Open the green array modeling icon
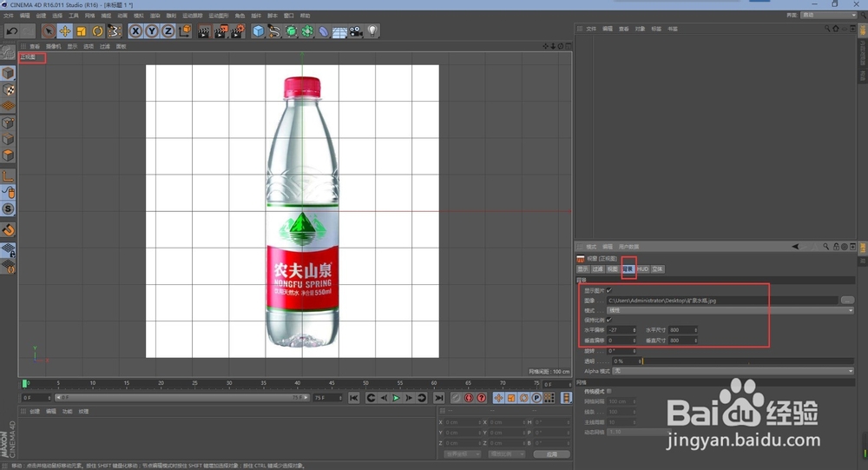868x470 pixels. click(307, 31)
